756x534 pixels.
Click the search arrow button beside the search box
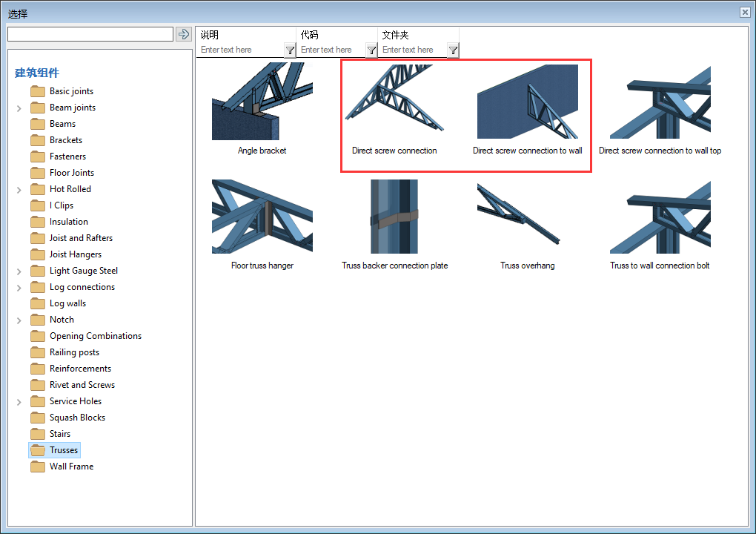tap(183, 34)
